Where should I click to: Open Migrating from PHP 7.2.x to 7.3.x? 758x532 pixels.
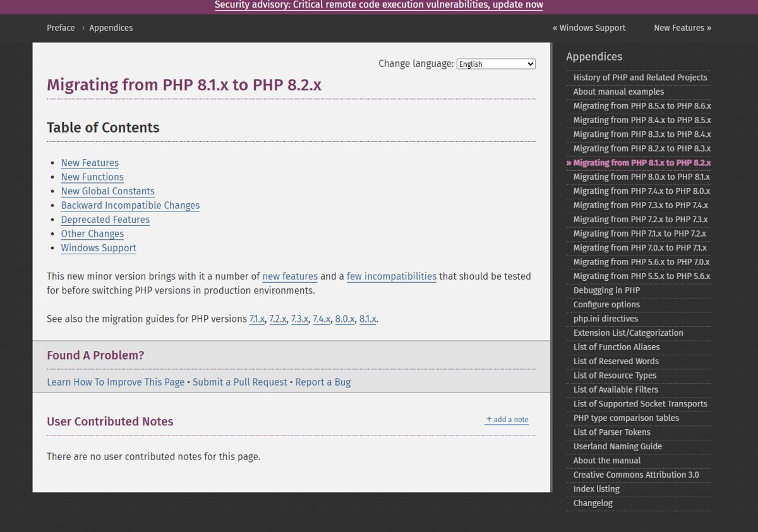click(x=641, y=220)
